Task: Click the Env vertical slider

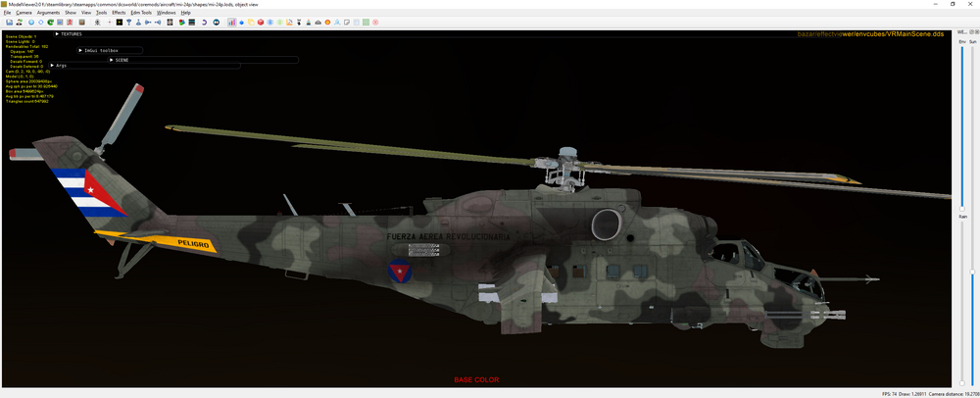Action: (962, 127)
